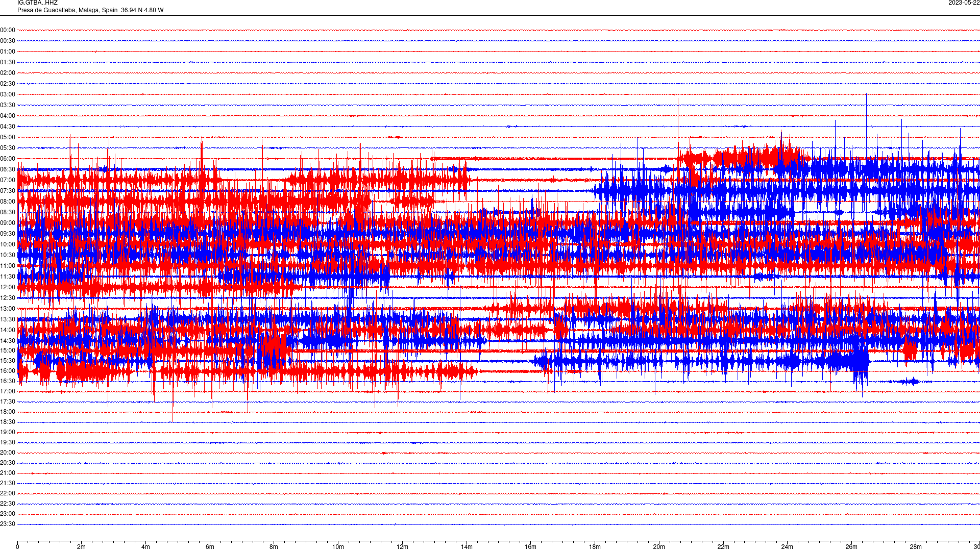
Task: Click the 23:00 time row label
Action: pos(8,514)
